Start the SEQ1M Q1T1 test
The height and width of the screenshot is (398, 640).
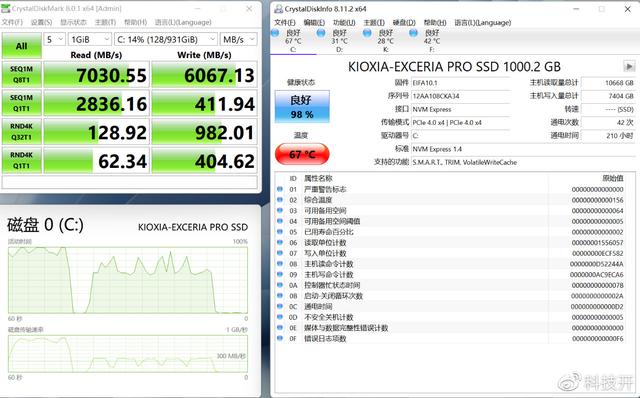click(22, 103)
